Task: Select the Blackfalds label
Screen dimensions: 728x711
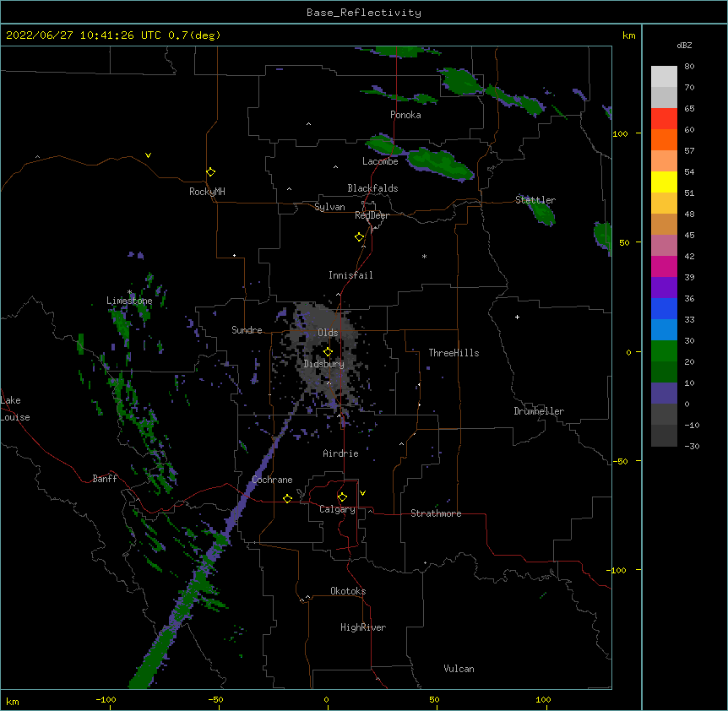Action: (x=372, y=188)
